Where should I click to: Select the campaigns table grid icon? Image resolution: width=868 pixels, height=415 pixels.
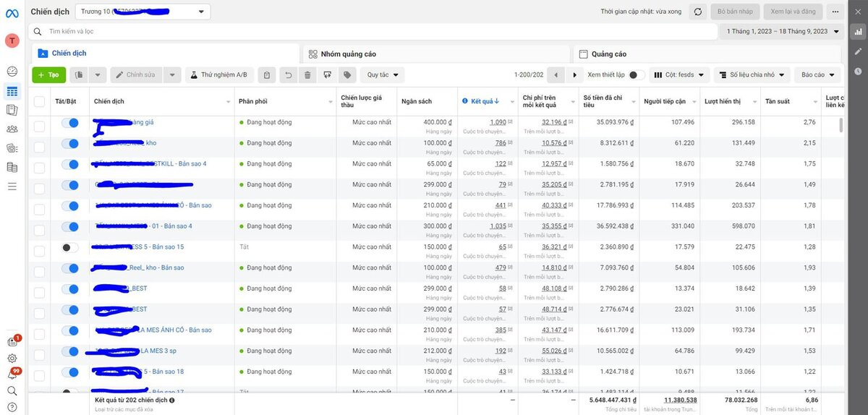[x=12, y=91]
